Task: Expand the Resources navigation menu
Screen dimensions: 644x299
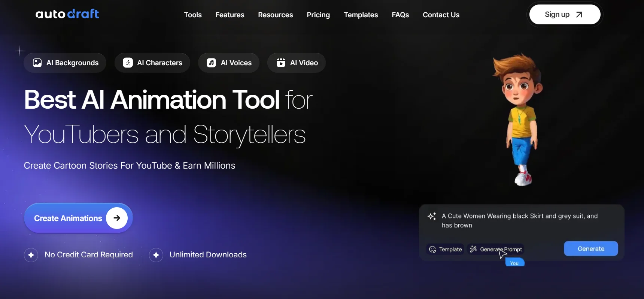Action: pyautogui.click(x=275, y=15)
